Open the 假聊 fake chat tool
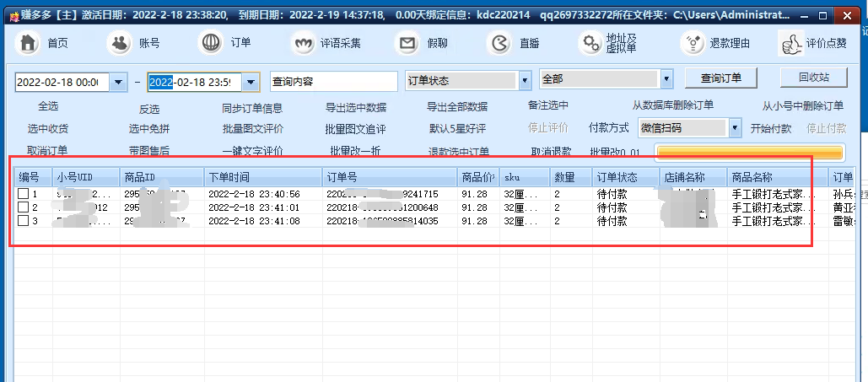Screen dimensions: 868x382 [x=422, y=43]
